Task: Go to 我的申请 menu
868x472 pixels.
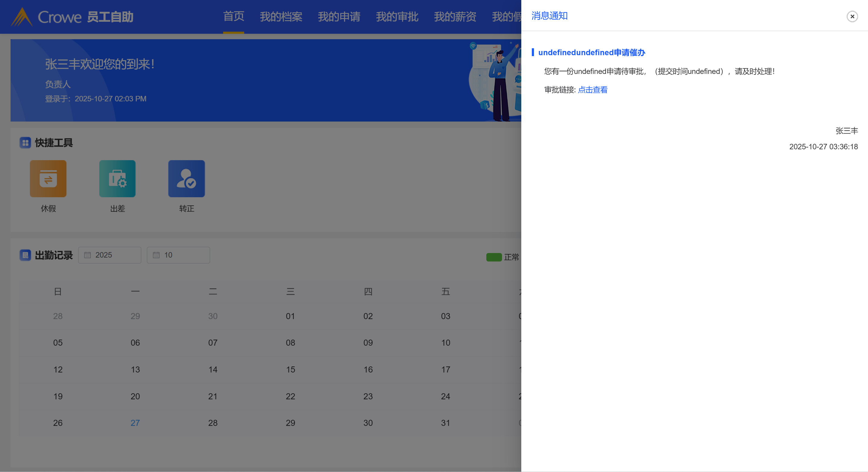Action: [339, 17]
